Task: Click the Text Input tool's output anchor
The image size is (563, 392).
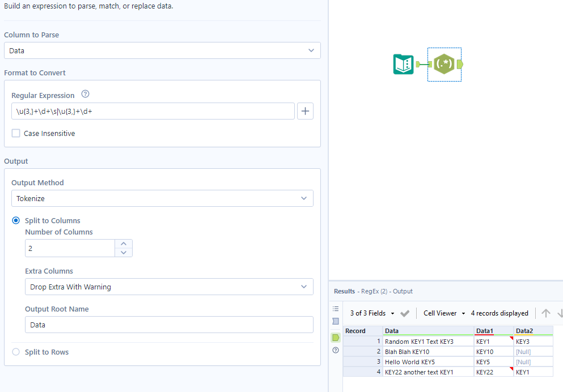Action: (418, 64)
